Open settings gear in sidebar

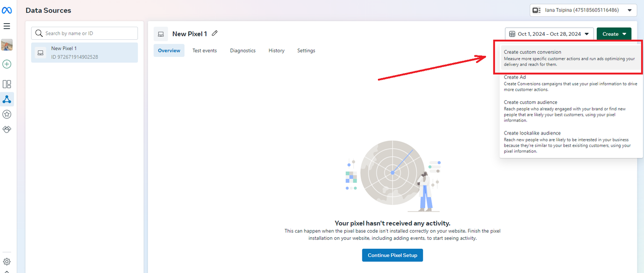coord(7,262)
